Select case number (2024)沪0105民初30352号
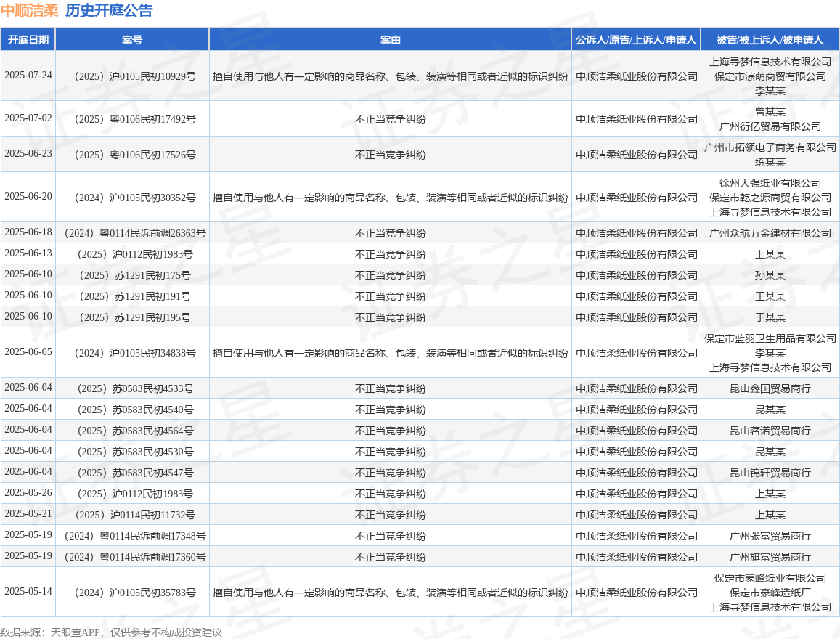 132,198
